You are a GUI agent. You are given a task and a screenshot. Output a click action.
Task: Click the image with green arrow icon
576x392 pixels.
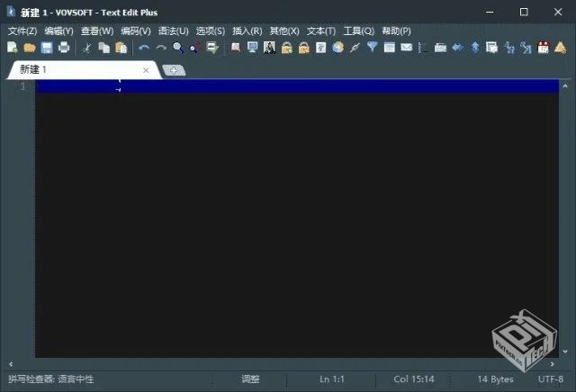(x=212, y=48)
